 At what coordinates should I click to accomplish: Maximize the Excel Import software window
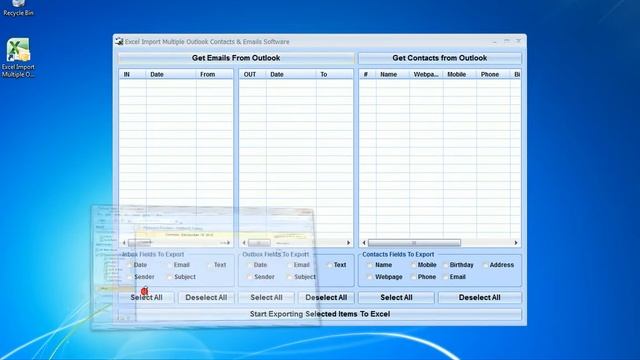pyautogui.click(x=507, y=41)
